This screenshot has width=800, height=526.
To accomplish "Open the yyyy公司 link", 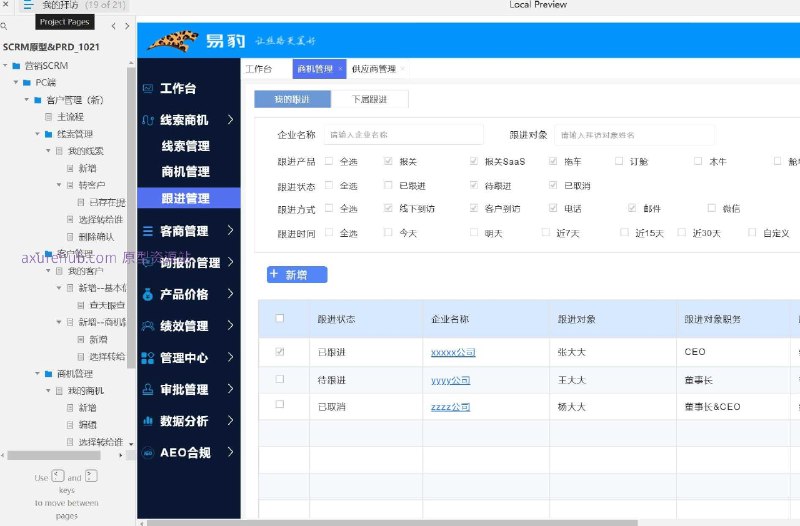I will tap(451, 380).
